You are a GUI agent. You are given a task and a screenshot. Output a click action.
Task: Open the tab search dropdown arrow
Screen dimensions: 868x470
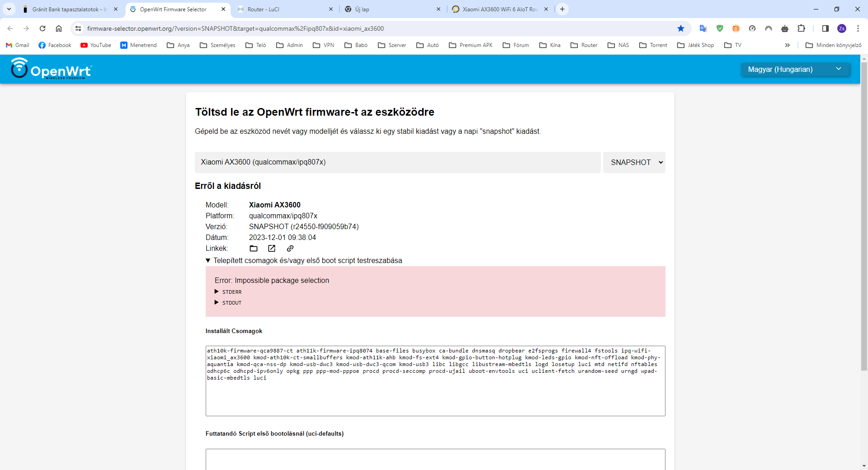point(9,9)
